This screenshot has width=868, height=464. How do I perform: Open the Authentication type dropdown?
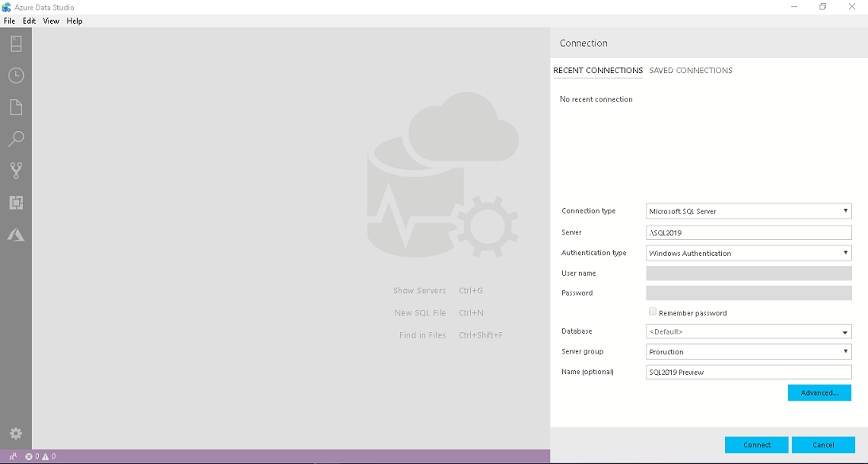749,253
